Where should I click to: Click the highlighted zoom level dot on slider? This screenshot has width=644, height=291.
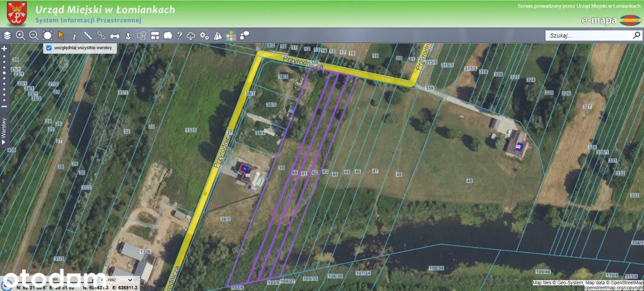click(4, 72)
